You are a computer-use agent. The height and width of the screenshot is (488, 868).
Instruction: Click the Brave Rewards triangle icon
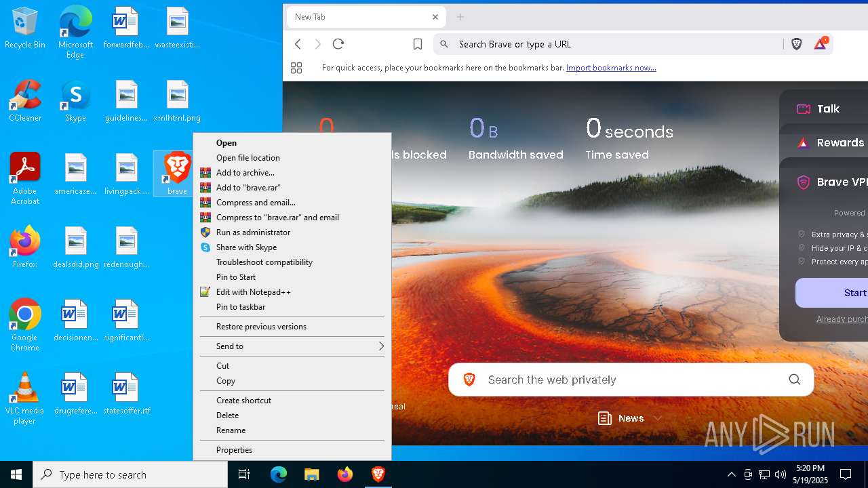820,44
